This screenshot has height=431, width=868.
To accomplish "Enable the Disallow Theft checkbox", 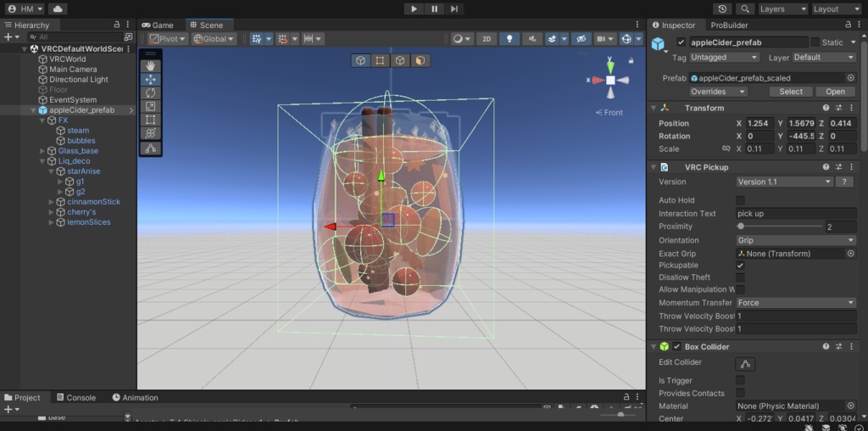I will [740, 277].
